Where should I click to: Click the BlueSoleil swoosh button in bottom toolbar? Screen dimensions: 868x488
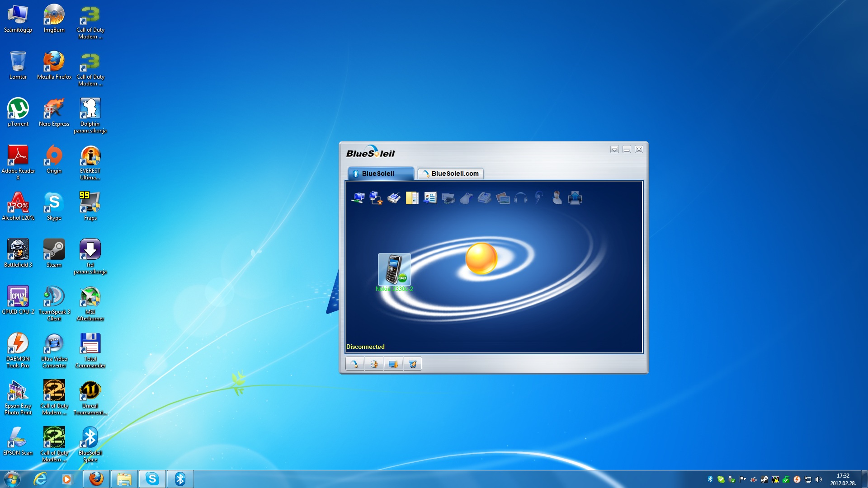click(x=355, y=364)
